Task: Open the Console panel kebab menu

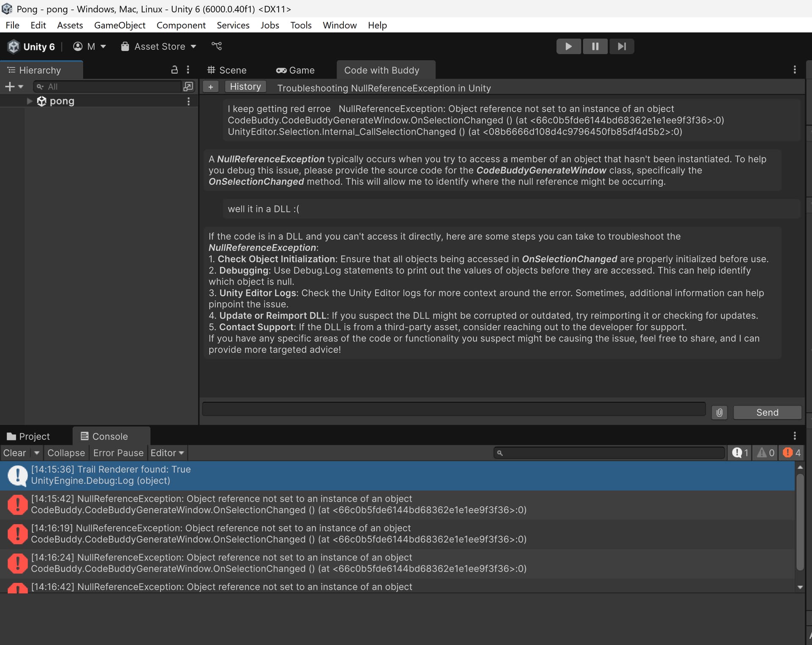Action: click(x=795, y=436)
